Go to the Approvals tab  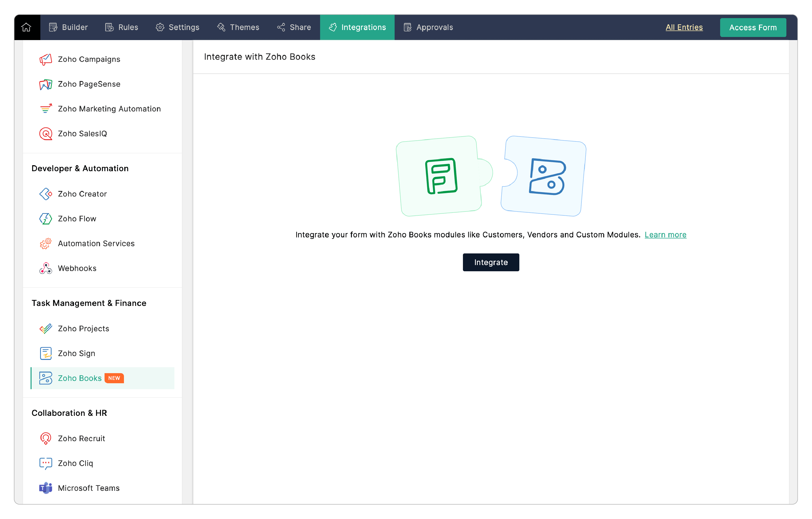[x=428, y=27]
